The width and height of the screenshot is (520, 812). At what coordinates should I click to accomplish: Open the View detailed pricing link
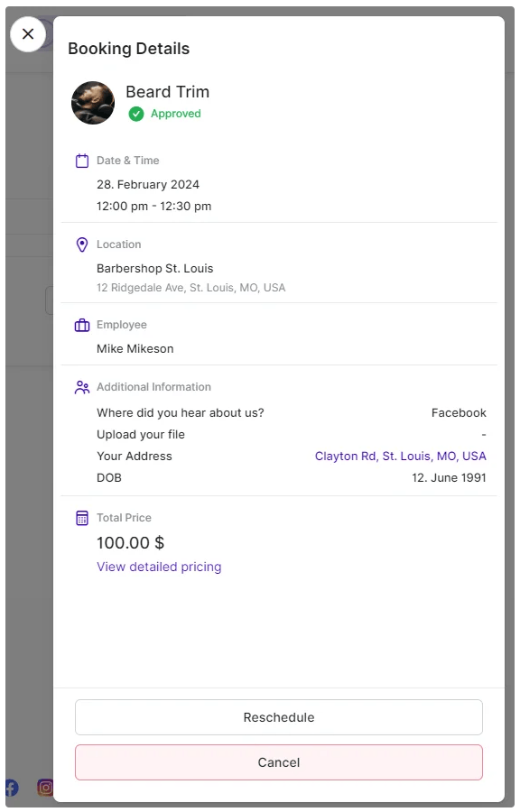[x=159, y=567]
